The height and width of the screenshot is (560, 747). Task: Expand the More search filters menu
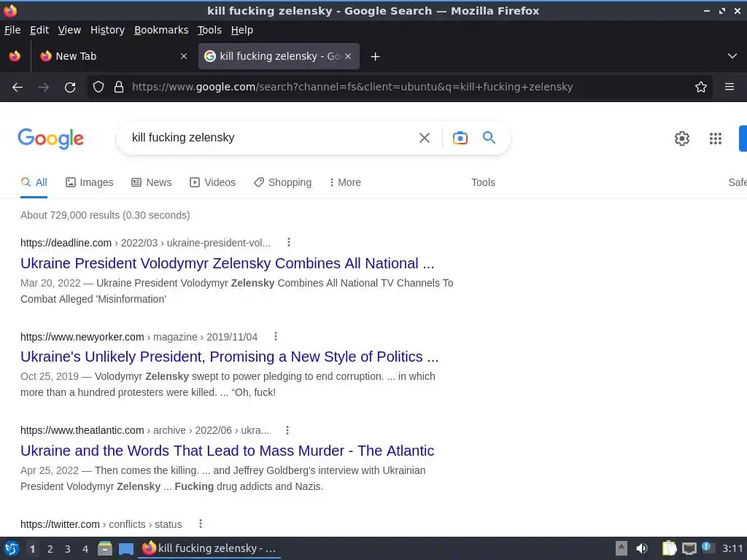[345, 182]
